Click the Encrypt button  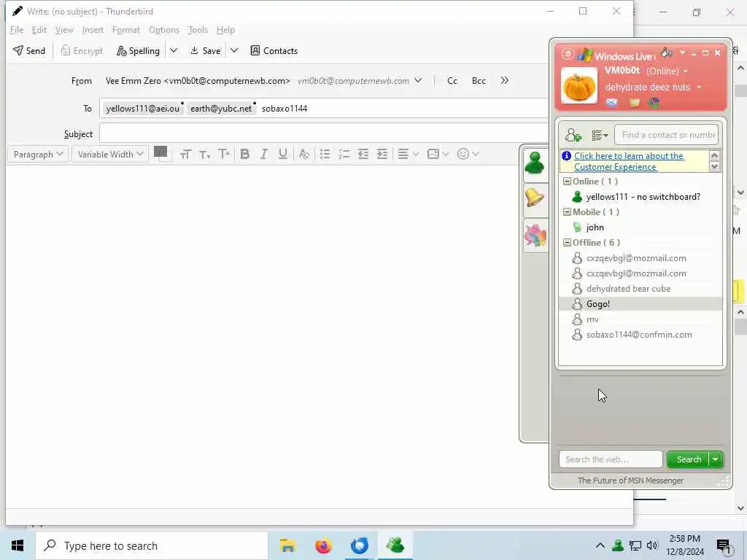[x=82, y=50]
